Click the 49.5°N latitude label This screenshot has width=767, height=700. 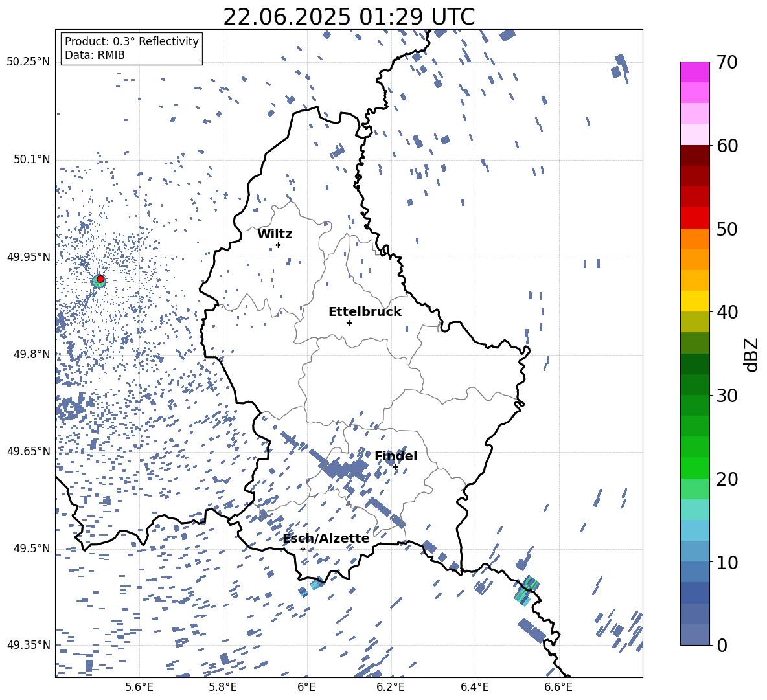[x=31, y=548]
